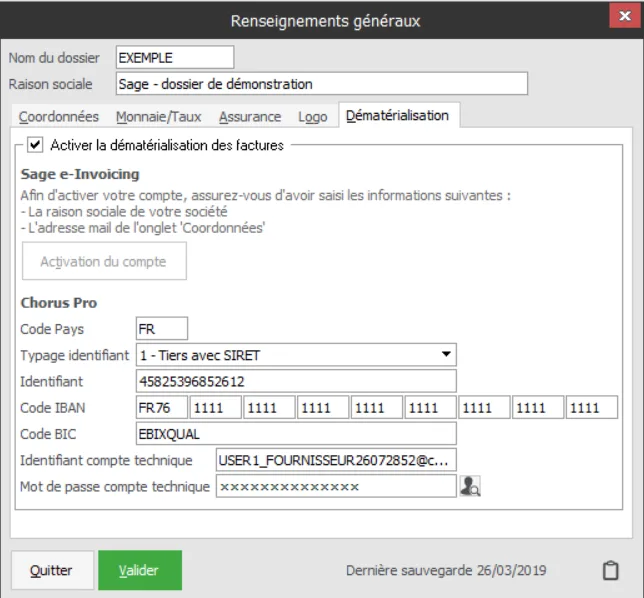
Task: Click the Sage e-Invoicing heading
Action: pyautogui.click(x=80, y=174)
